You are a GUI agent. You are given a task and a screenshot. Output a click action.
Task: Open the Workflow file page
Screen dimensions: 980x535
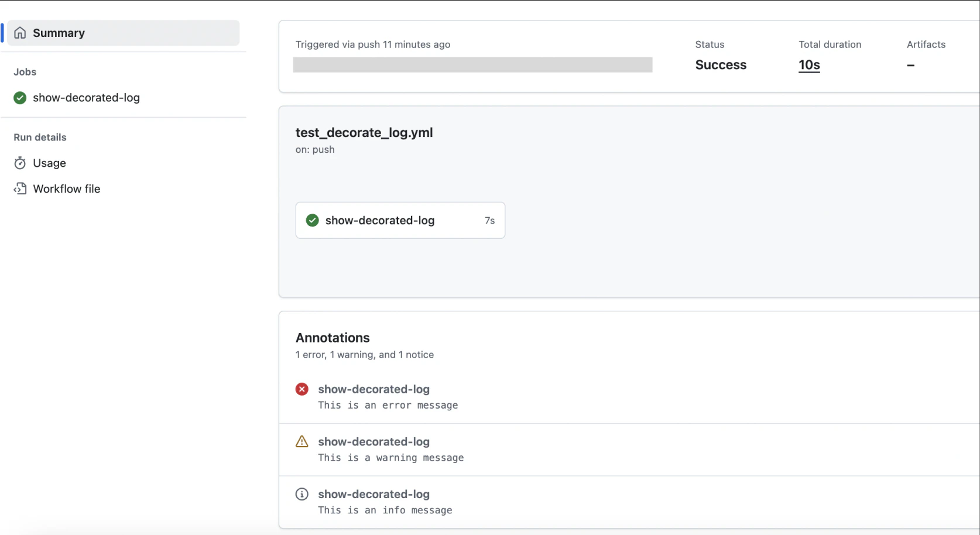67,188
